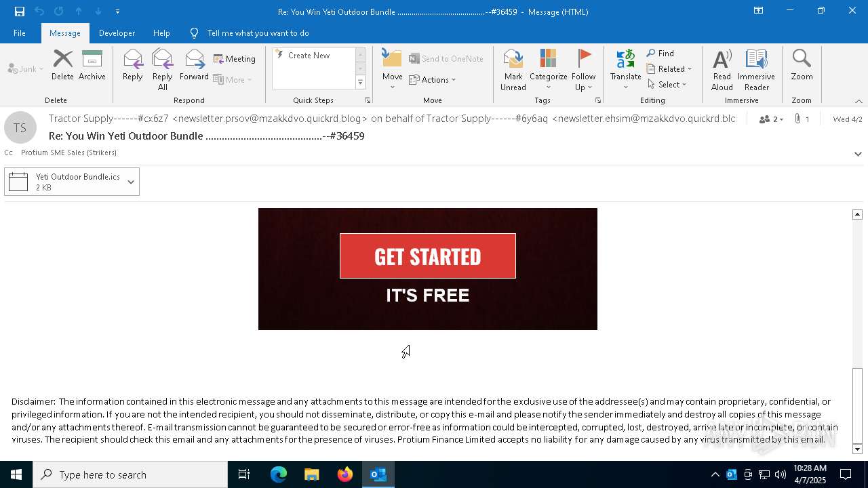Open the Yeti Outdoor Bundle.ics attachment
868x488 pixels.
pos(64,182)
